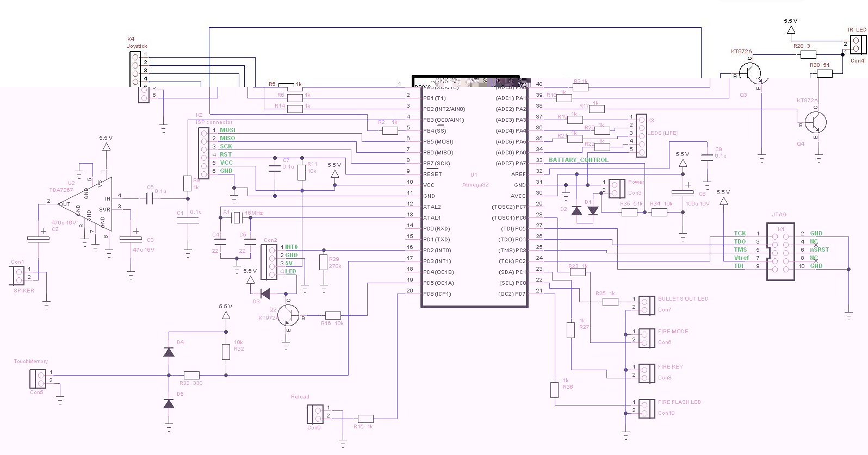
Task: Click the Con10 FIRE FLASH LED connector
Action: coord(647,408)
